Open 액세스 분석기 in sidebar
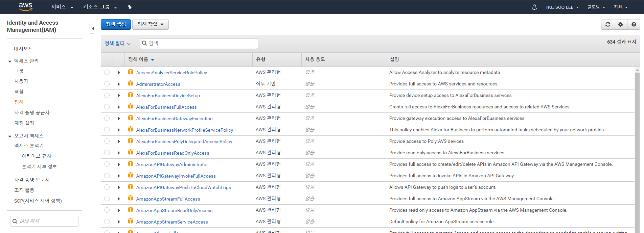 (x=29, y=146)
